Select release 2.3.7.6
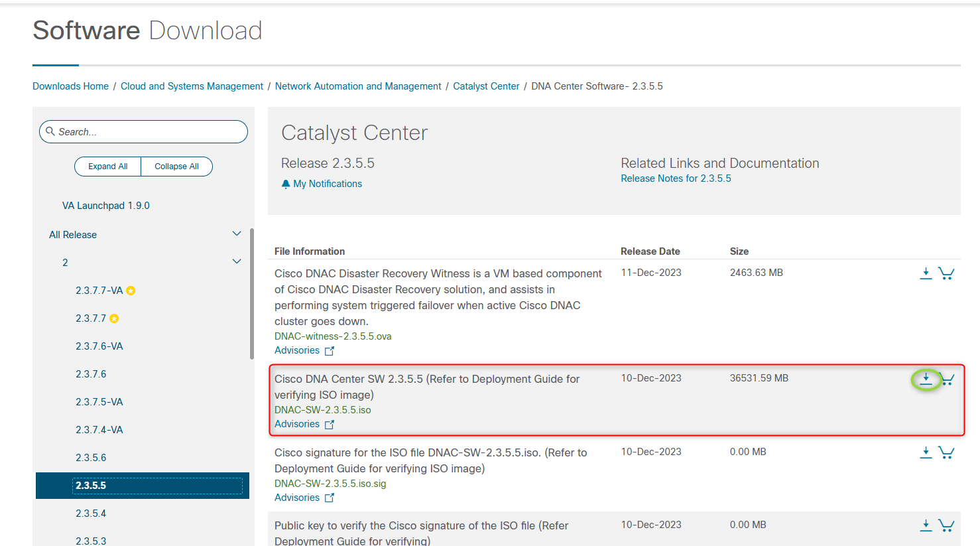Viewport: 980px width, 546px height. 91,374
